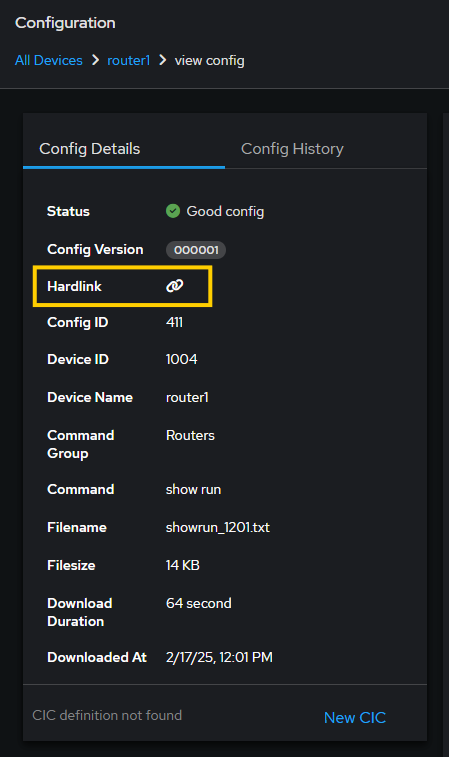Click the Routers command group value
449x757 pixels.
(x=190, y=435)
